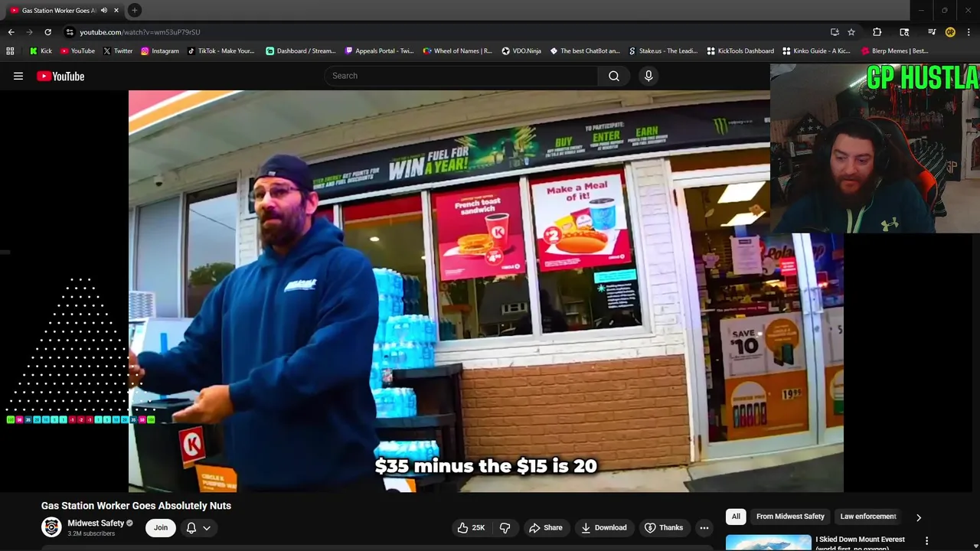Open Wheel of Names bookmark

point(457,51)
